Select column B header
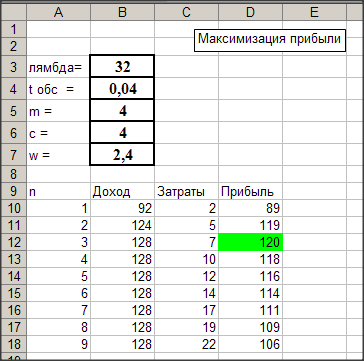The image size is (364, 361). coord(122,13)
